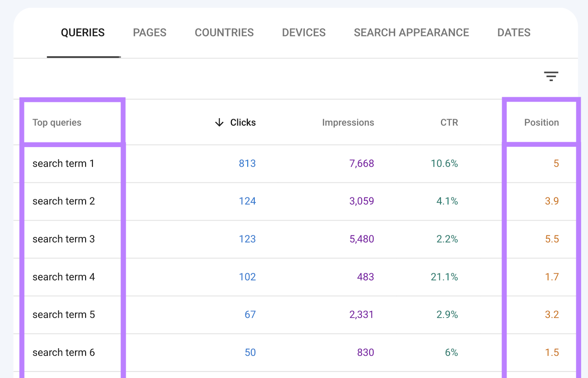Select the row for search term 4
Image resolution: width=588 pixels, height=378 pixels.
(64, 277)
